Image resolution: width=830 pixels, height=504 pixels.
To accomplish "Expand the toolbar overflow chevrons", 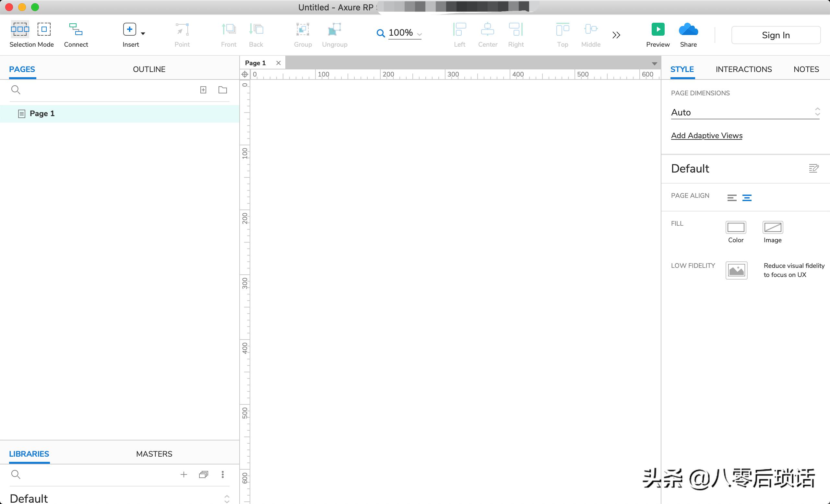I will (616, 35).
